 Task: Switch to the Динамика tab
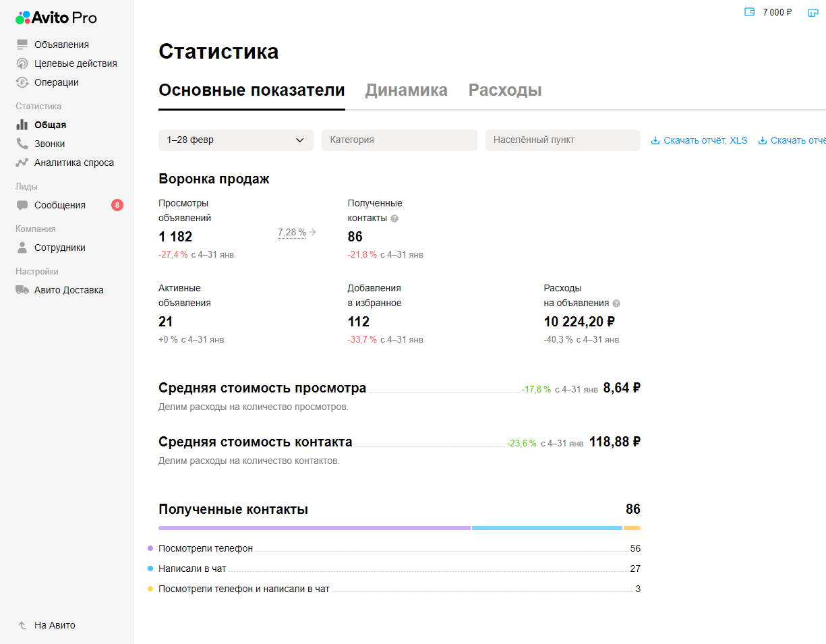click(406, 90)
